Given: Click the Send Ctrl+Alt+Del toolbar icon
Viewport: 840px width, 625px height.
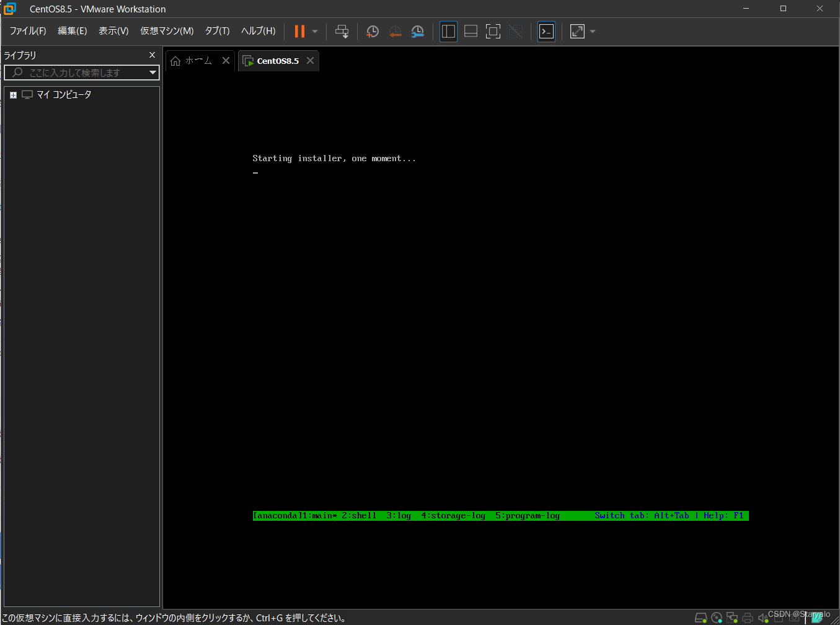Looking at the screenshot, I should pyautogui.click(x=342, y=31).
